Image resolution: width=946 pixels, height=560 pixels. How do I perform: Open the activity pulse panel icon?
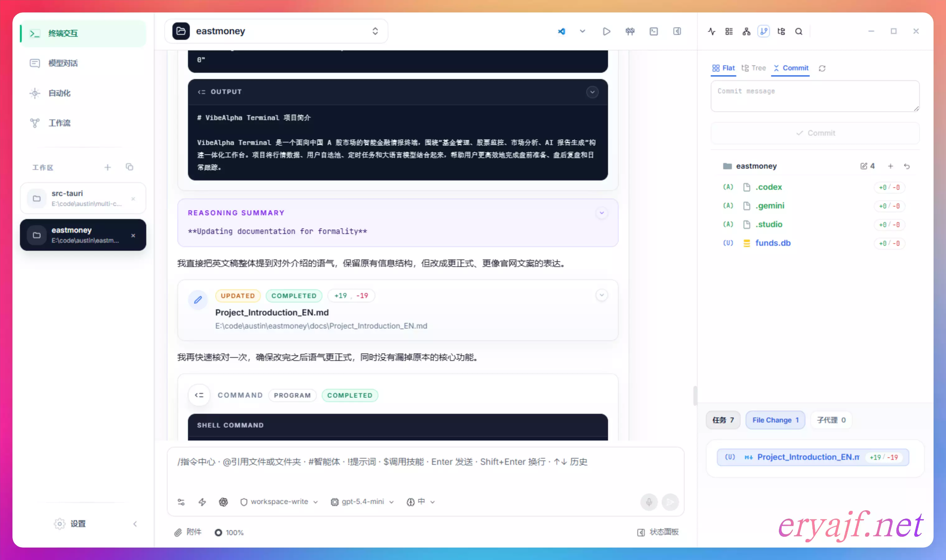click(x=712, y=31)
